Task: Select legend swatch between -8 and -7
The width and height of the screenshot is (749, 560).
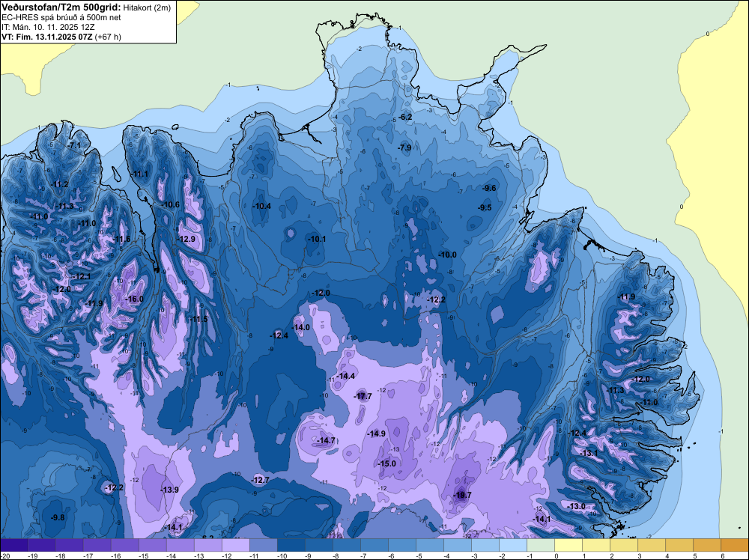Action: 346,545
